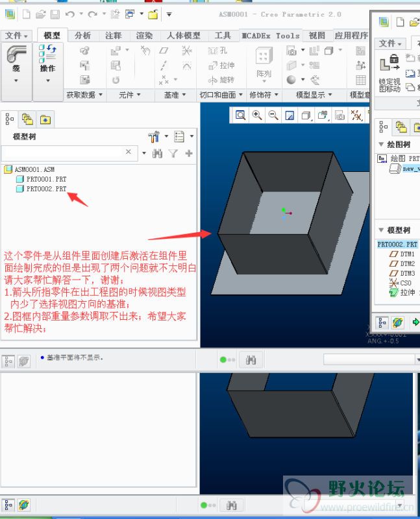
Task: Click the Save icon in quick access toolbar
Action: click(x=55, y=14)
